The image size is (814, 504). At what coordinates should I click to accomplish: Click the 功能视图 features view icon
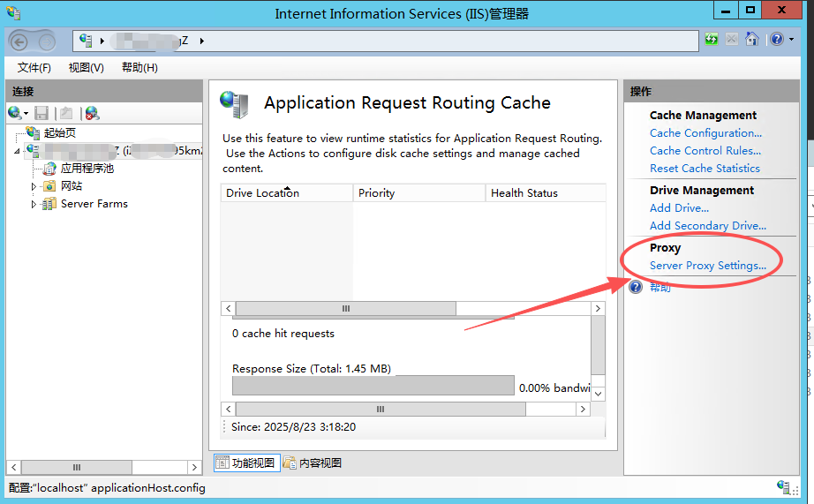point(222,463)
